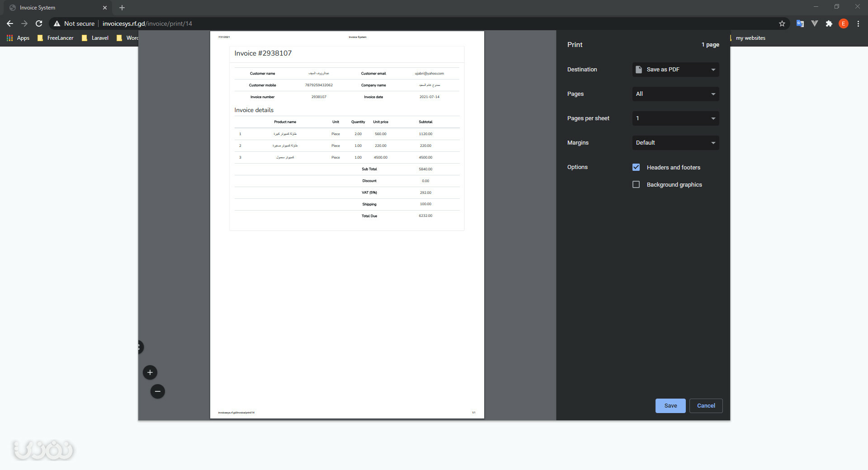The image size is (868, 470).
Task: Open the my websites bookmark folder
Action: pos(748,38)
